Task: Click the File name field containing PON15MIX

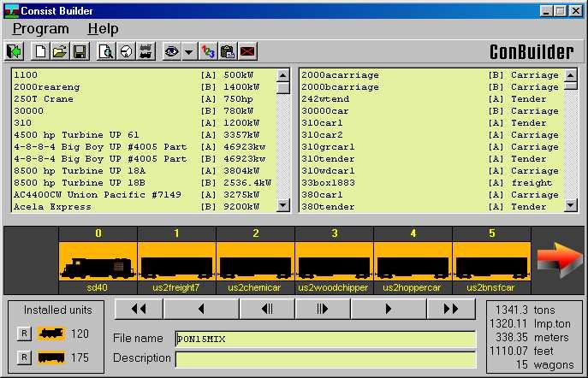Action: point(325,339)
